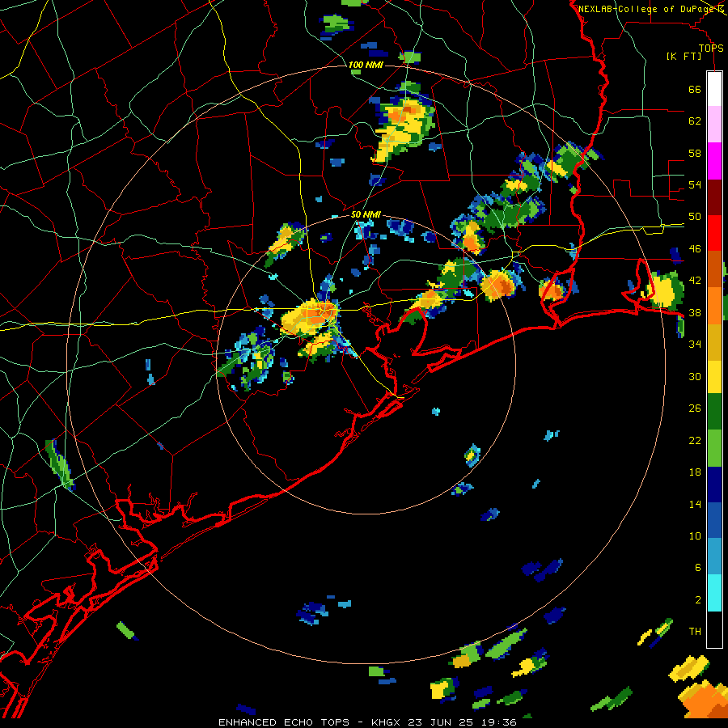This screenshot has height=728, width=728.
Task: Click the legend value '42'
Action: pyautogui.click(x=695, y=281)
